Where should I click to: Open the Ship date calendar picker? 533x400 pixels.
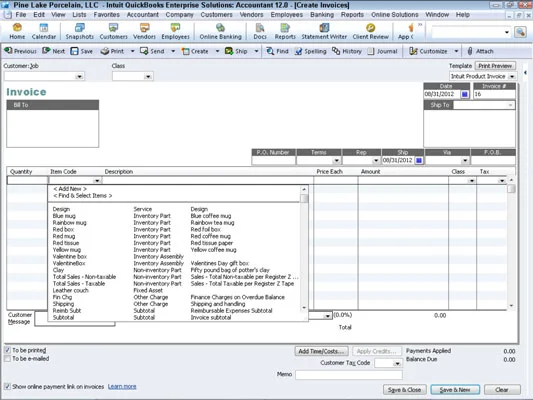[419, 160]
